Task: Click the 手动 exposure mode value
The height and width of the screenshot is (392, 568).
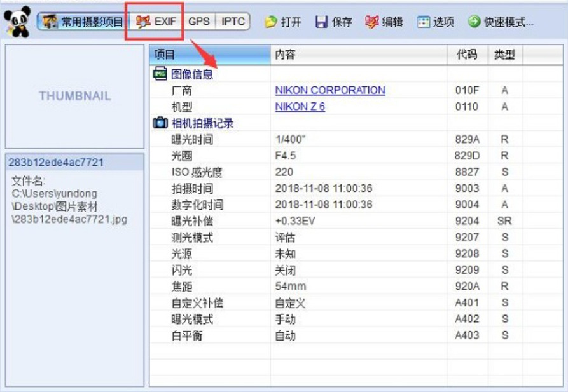Action: 285,319
